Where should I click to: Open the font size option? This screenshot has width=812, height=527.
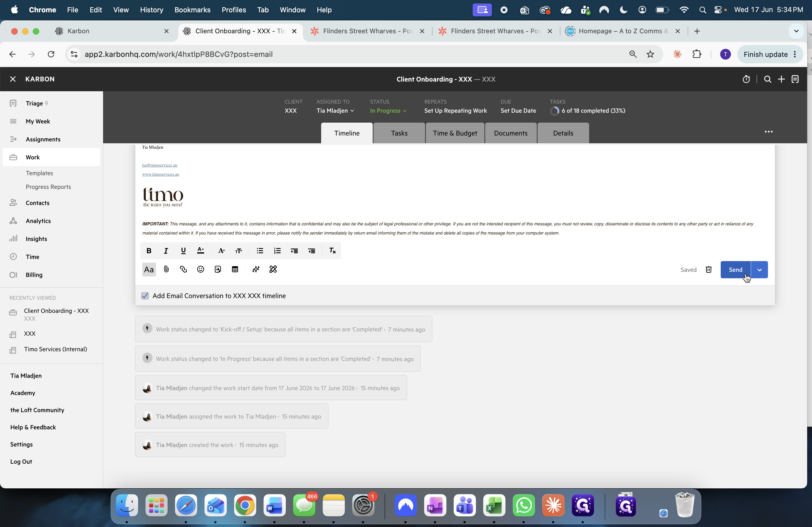pyautogui.click(x=238, y=251)
